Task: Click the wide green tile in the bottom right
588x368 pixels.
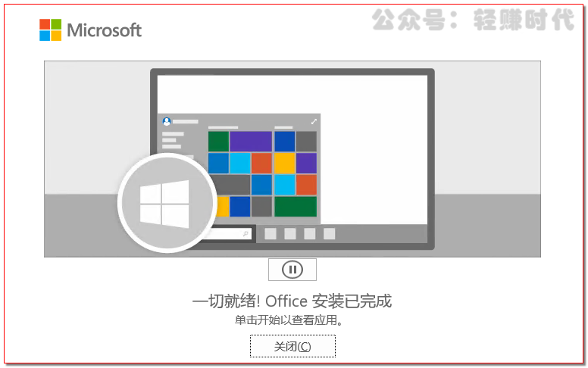Action: pyautogui.click(x=296, y=207)
